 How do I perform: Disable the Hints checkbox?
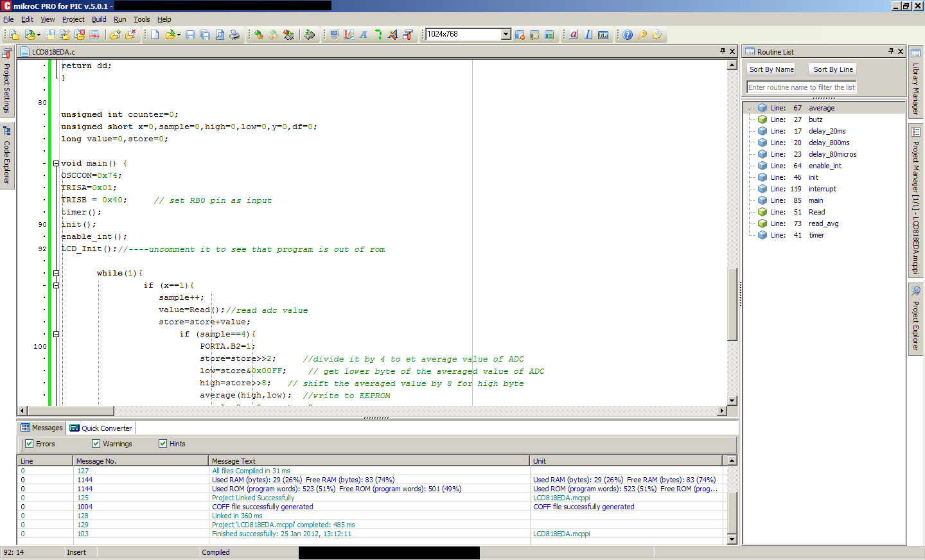[x=163, y=444]
